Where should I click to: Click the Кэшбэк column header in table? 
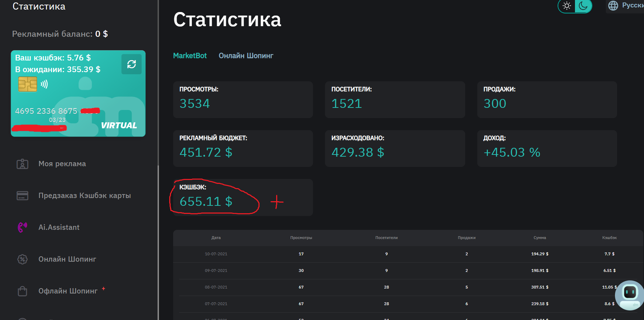(x=610, y=238)
